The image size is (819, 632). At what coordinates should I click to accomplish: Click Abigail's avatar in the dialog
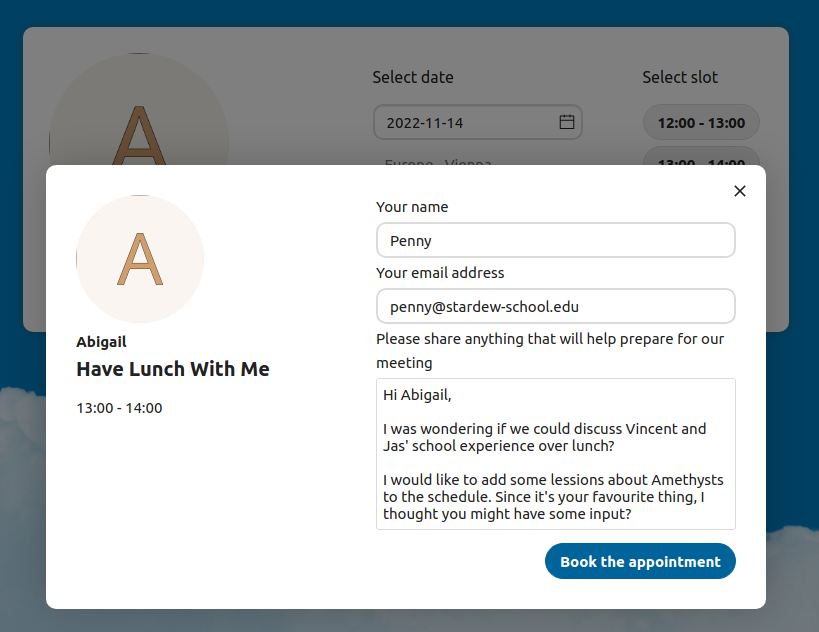tap(140, 258)
